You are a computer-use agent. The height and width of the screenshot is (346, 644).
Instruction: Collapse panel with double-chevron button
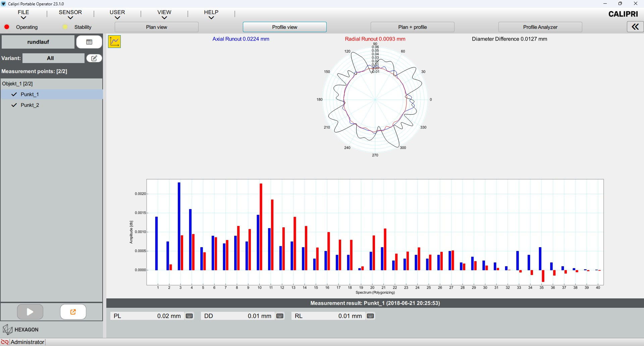(635, 27)
